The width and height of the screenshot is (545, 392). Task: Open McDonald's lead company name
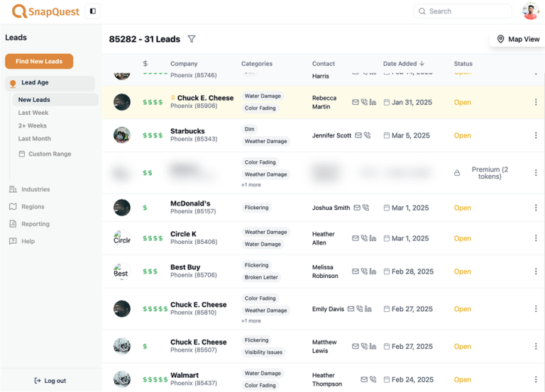tap(190, 203)
